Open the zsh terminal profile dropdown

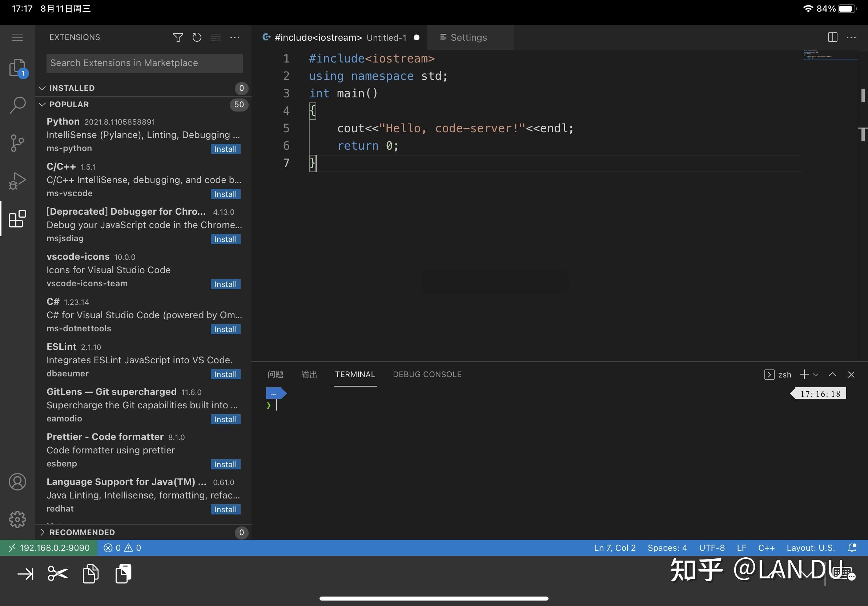(x=815, y=375)
